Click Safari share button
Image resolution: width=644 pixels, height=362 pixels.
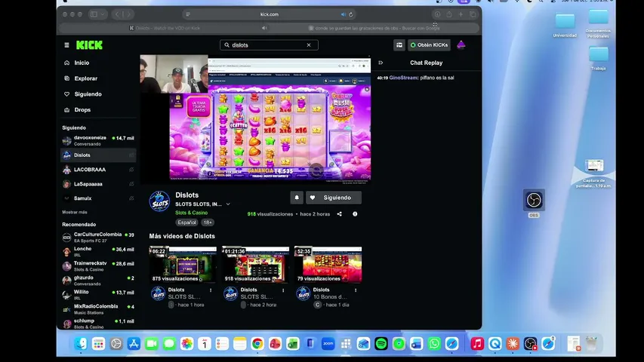point(449,14)
